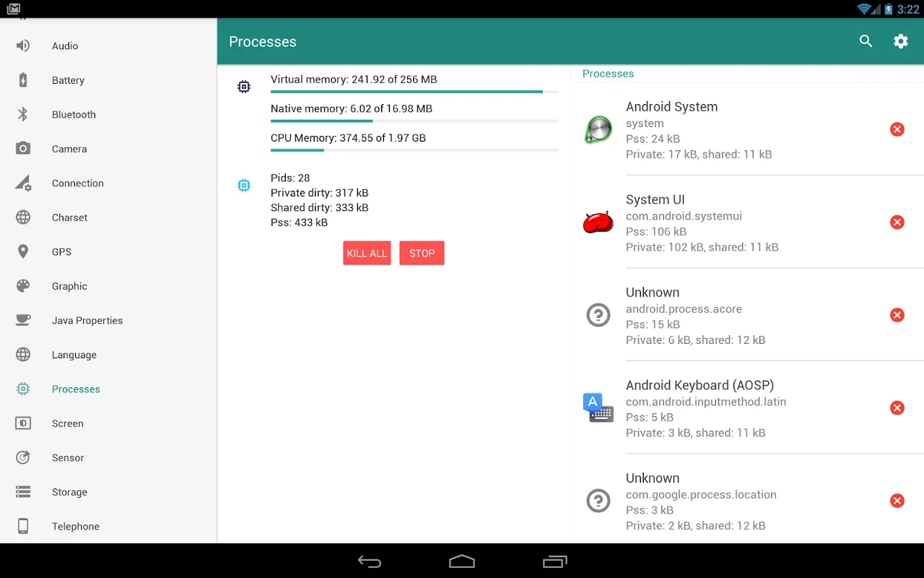Click the STOP button

(x=422, y=253)
